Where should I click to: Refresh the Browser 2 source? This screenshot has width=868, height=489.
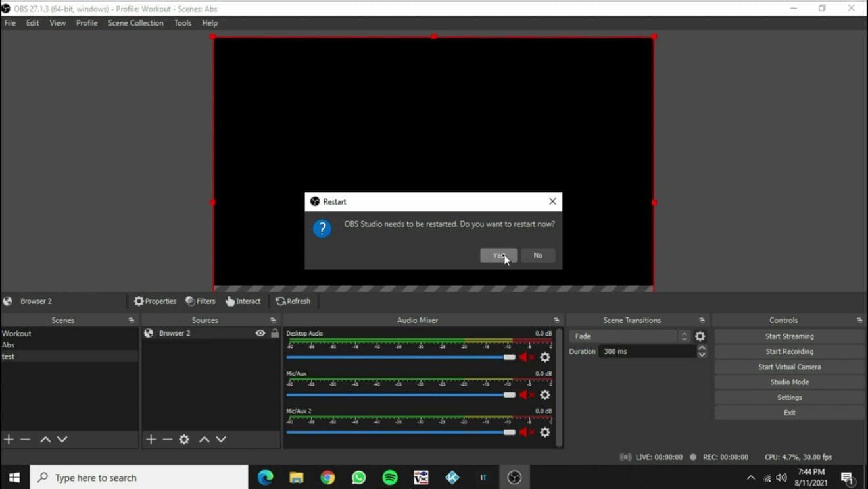click(294, 301)
